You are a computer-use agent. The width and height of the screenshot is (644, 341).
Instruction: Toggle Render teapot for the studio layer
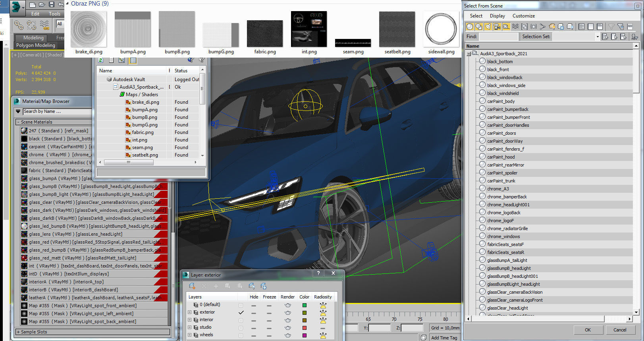pyautogui.click(x=288, y=328)
